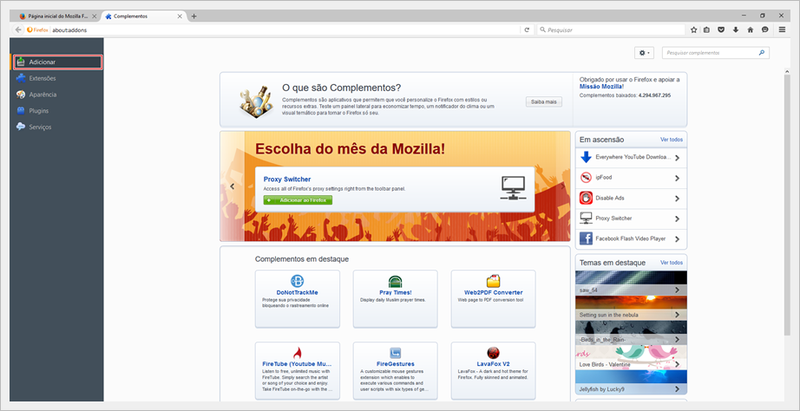
Task: Expand the Everywhere YouTube Download row chevron
Action: click(677, 158)
